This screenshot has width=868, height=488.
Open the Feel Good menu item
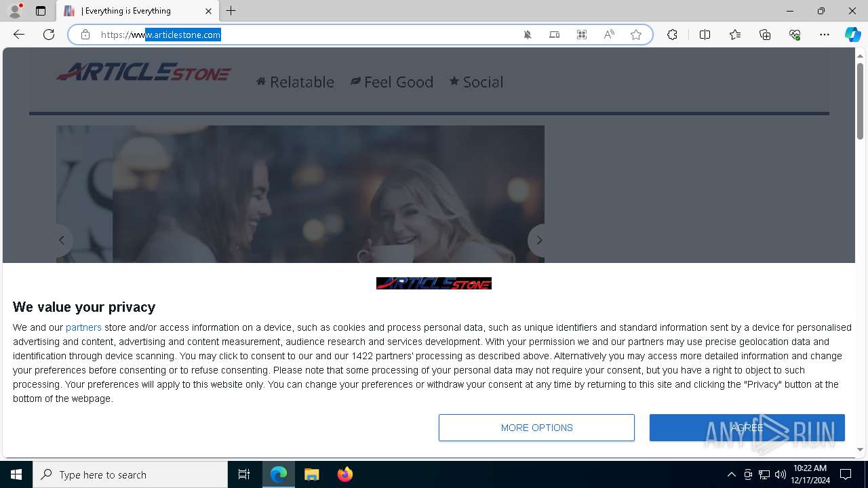(392, 82)
